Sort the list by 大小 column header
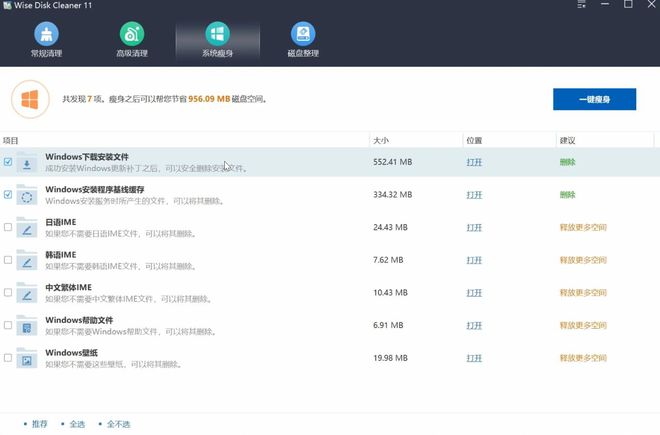This screenshot has height=435, width=660. (x=380, y=140)
